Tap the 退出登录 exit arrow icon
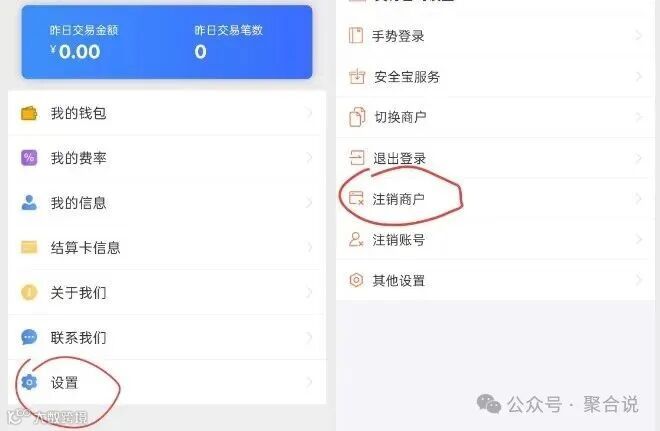Image resolution: width=660 pixels, height=431 pixels. (x=357, y=158)
